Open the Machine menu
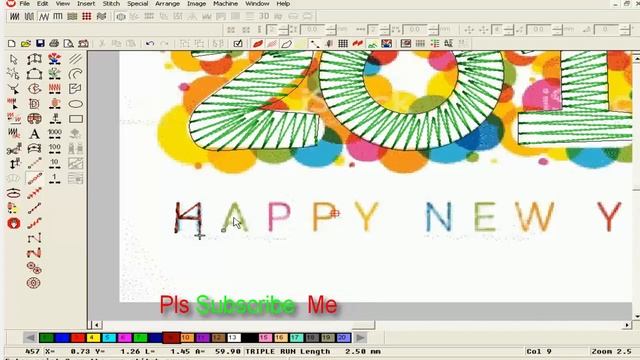The width and height of the screenshot is (640, 360). pyautogui.click(x=225, y=4)
